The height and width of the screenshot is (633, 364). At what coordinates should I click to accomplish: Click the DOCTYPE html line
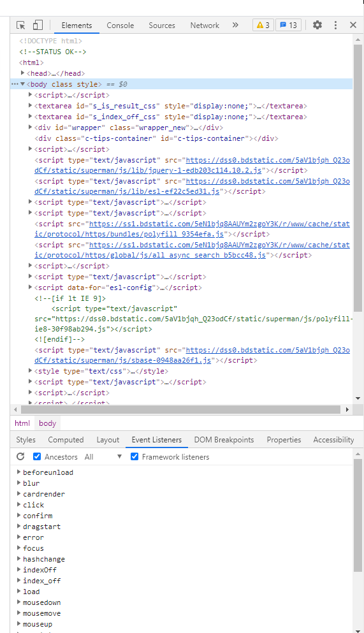[x=50, y=41]
